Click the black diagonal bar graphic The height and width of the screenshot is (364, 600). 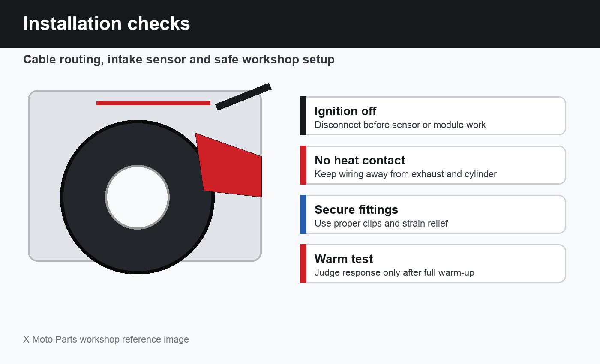(x=243, y=97)
